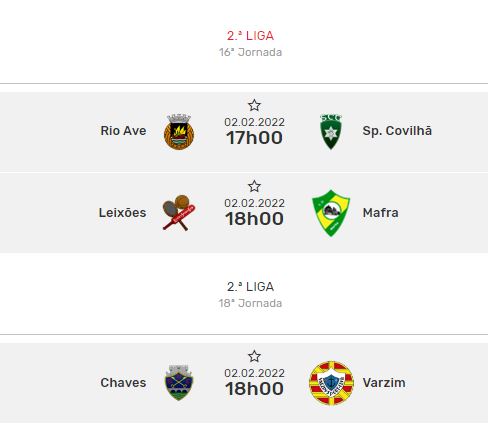Click the Varzim club crest
This screenshot has width=488, height=446.
331,383
